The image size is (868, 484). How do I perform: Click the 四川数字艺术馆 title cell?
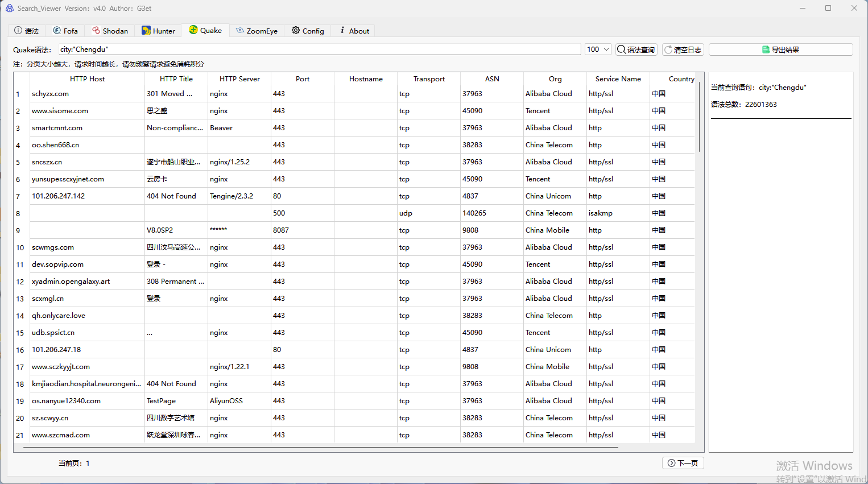click(176, 418)
